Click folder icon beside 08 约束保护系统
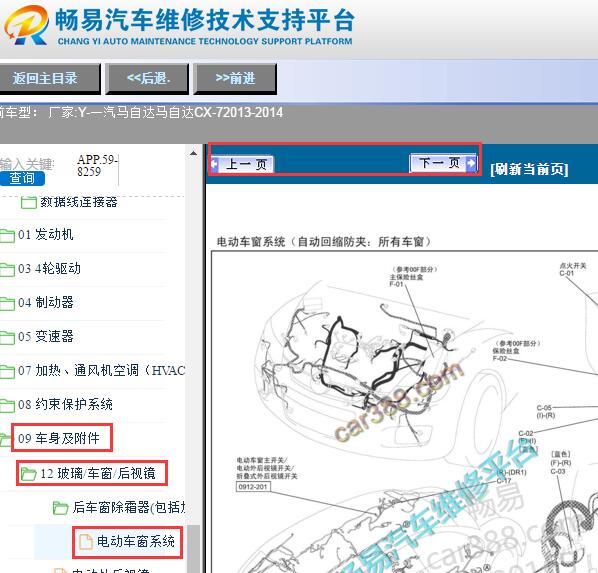Screen dimensions: 598x573 [7, 405]
